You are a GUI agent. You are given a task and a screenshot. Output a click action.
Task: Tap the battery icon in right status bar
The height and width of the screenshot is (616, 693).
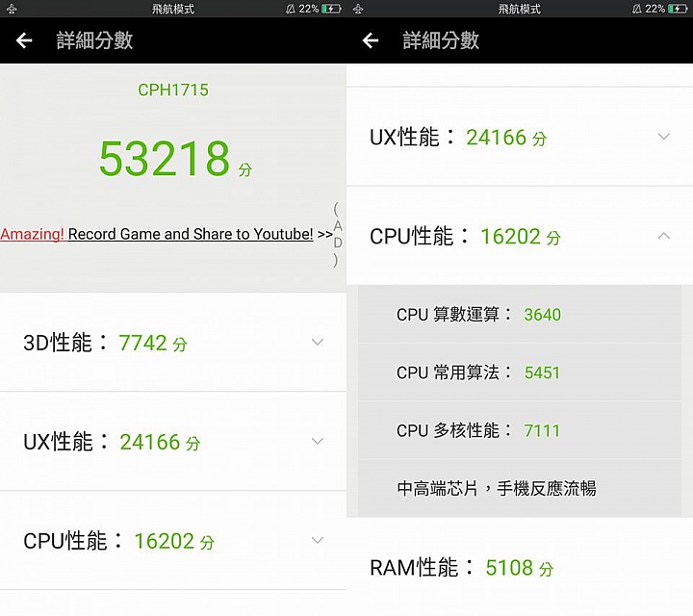click(678, 9)
